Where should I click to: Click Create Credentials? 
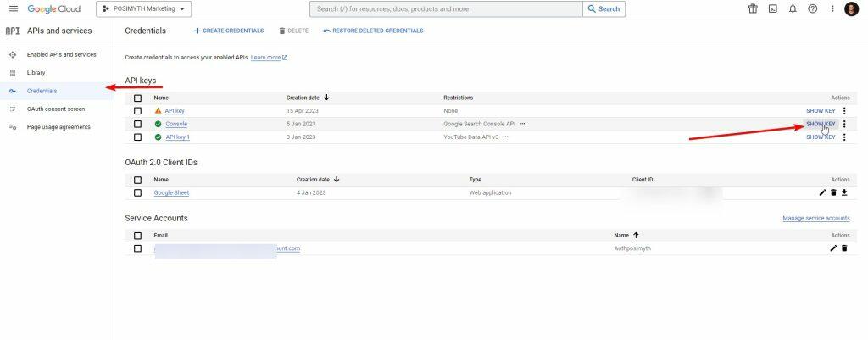click(x=229, y=31)
